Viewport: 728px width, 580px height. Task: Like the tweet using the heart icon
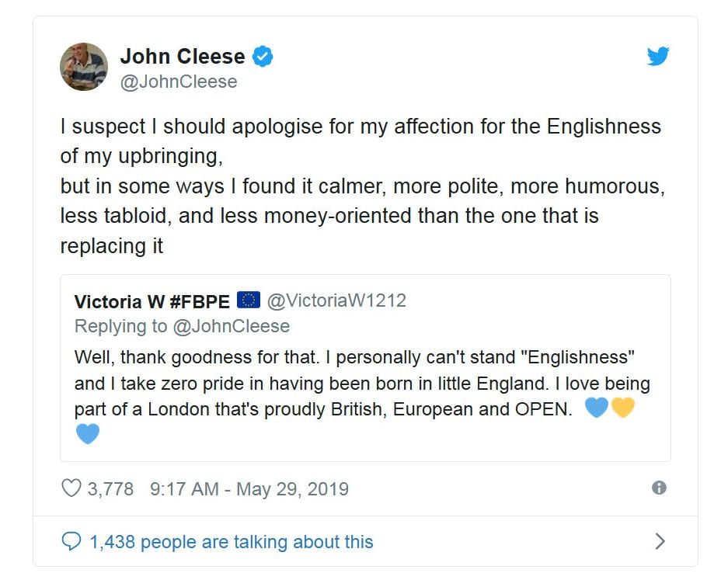[x=71, y=488]
